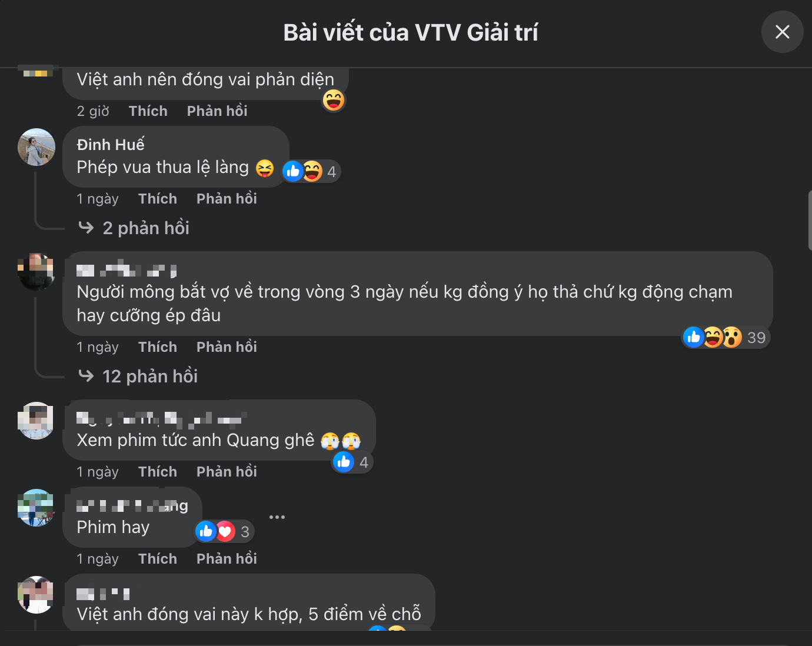Like Đinh Huế's comment with Thích
Viewport: 812px width, 646px height.
(158, 199)
